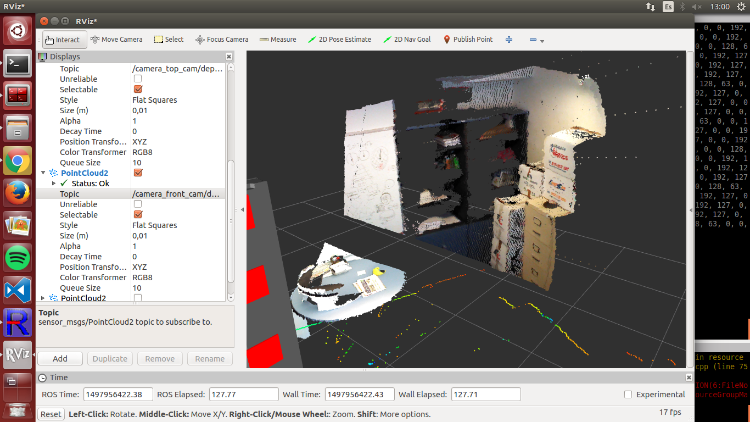The width and height of the screenshot is (750, 422).
Task: Pick the Measure tool
Action: tap(277, 39)
